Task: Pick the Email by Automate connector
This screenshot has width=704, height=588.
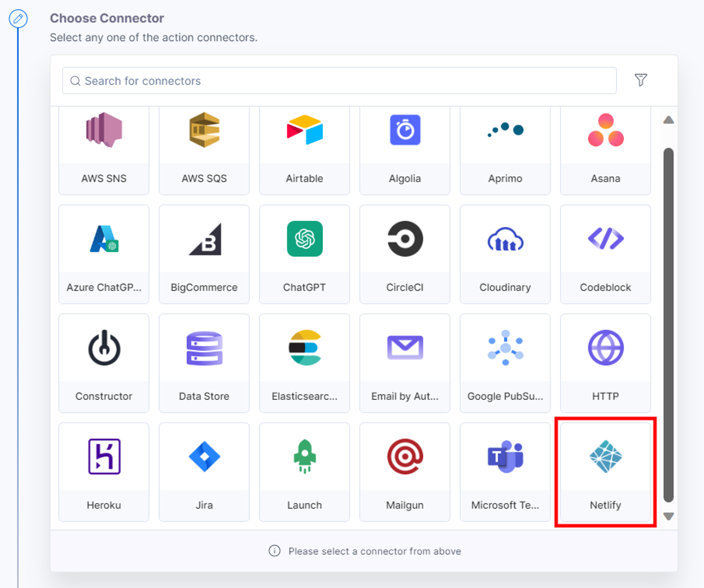Action: [405, 363]
